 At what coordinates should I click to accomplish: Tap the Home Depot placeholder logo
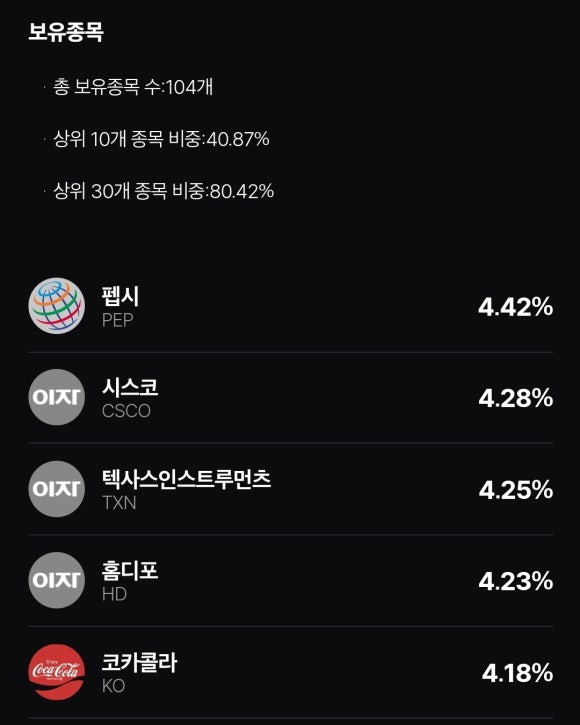pyautogui.click(x=56, y=580)
